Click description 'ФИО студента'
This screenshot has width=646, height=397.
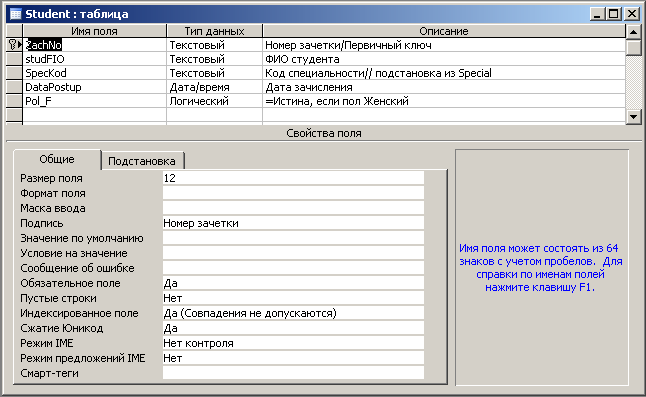pos(444,59)
